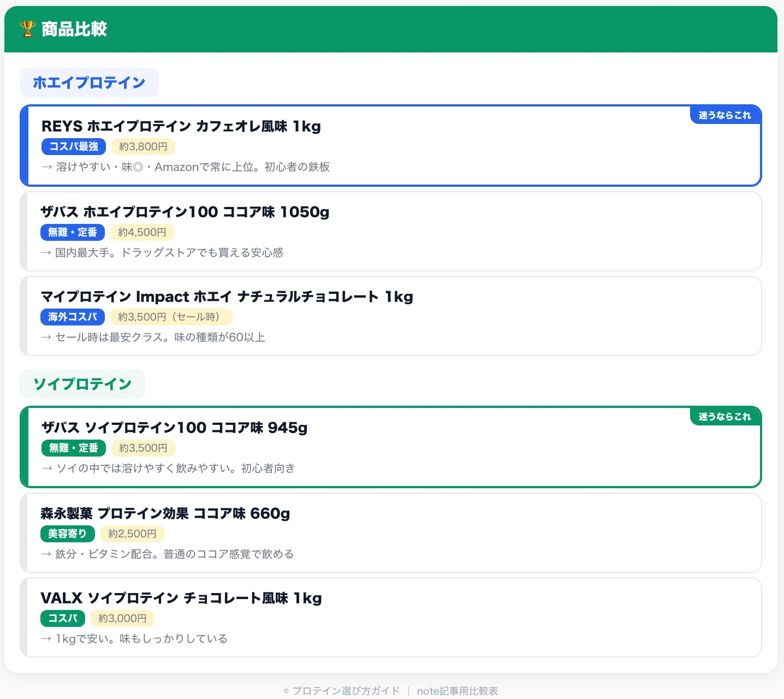Click the footer text プロテイン選び方ガイド
This screenshot has width=784, height=699.
pyautogui.click(x=346, y=691)
